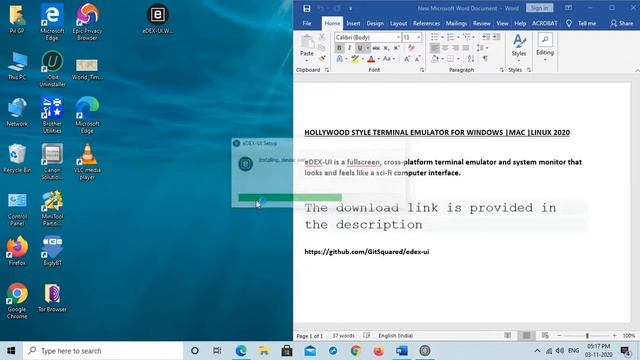
Task: Toggle Italic formatting in Word
Action: tap(349, 48)
